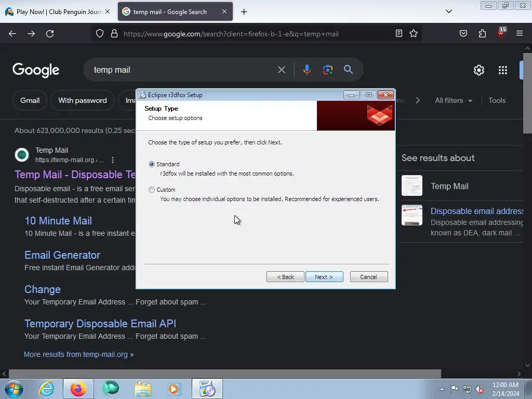Click the vertical page scrollbar
532x399 pixels.
click(x=528, y=92)
